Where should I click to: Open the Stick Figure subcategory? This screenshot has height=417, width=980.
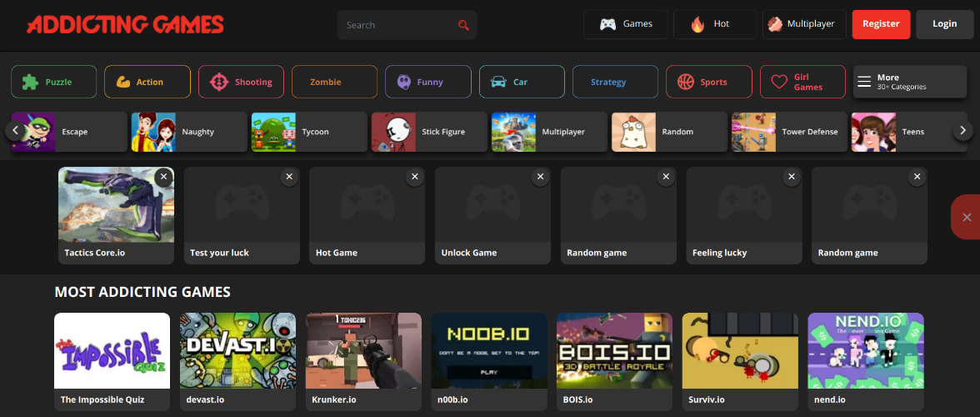coord(429,132)
